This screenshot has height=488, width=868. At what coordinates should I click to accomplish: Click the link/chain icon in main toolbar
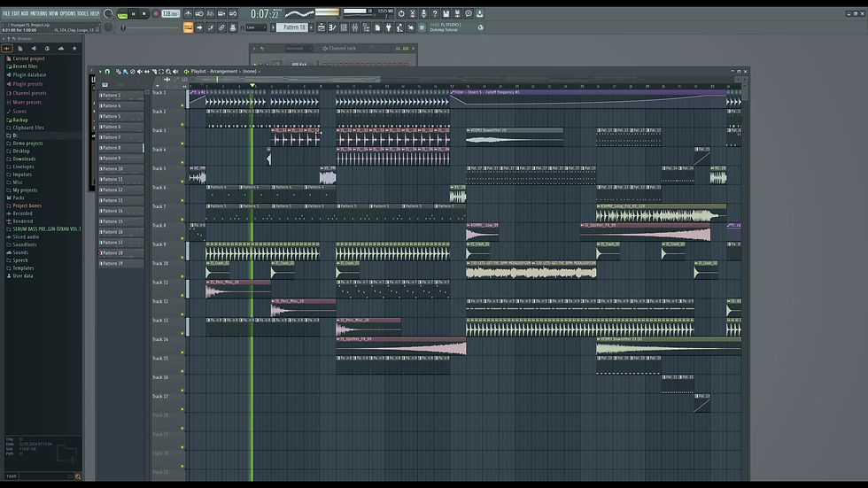[x=221, y=27]
